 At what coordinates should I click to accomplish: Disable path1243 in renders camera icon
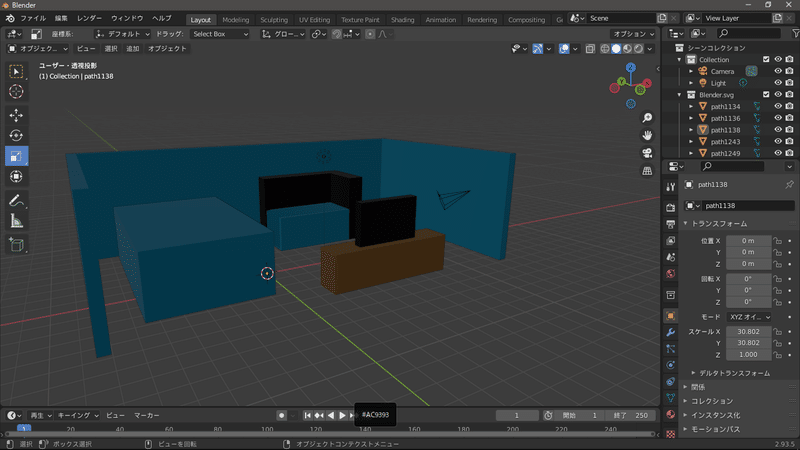pos(789,141)
